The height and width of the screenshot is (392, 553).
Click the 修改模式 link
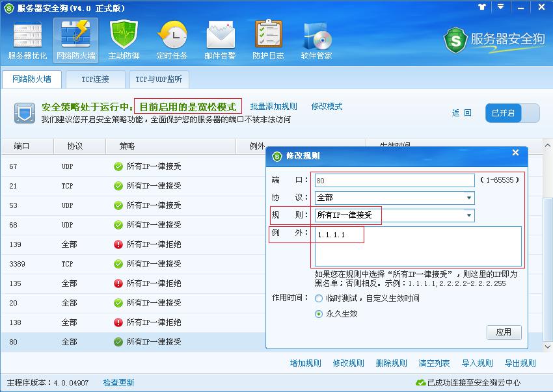327,107
